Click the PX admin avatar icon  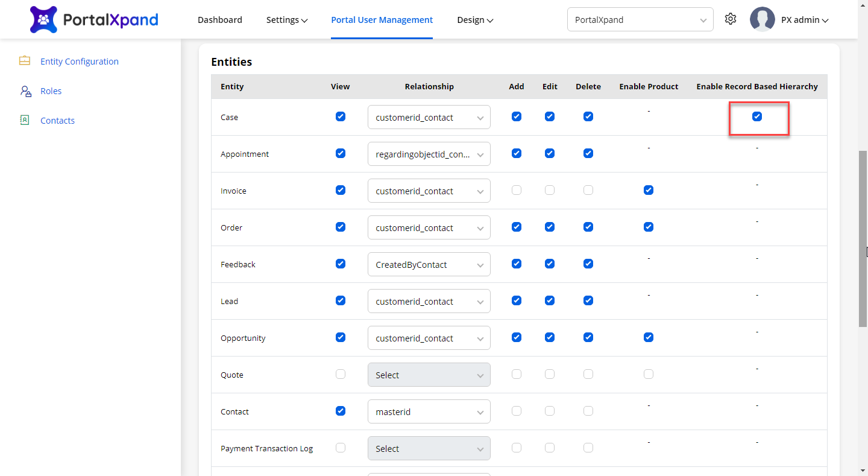coord(762,19)
